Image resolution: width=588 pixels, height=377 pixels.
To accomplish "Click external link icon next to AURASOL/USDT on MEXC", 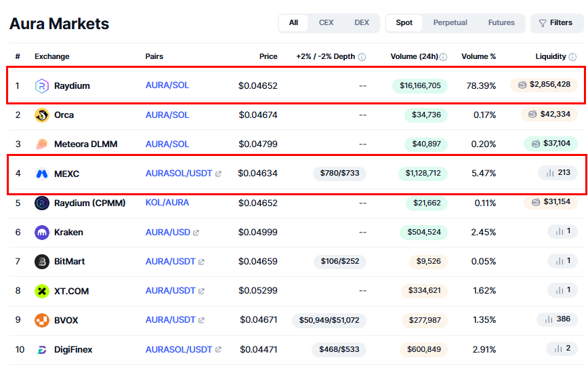I will [218, 174].
